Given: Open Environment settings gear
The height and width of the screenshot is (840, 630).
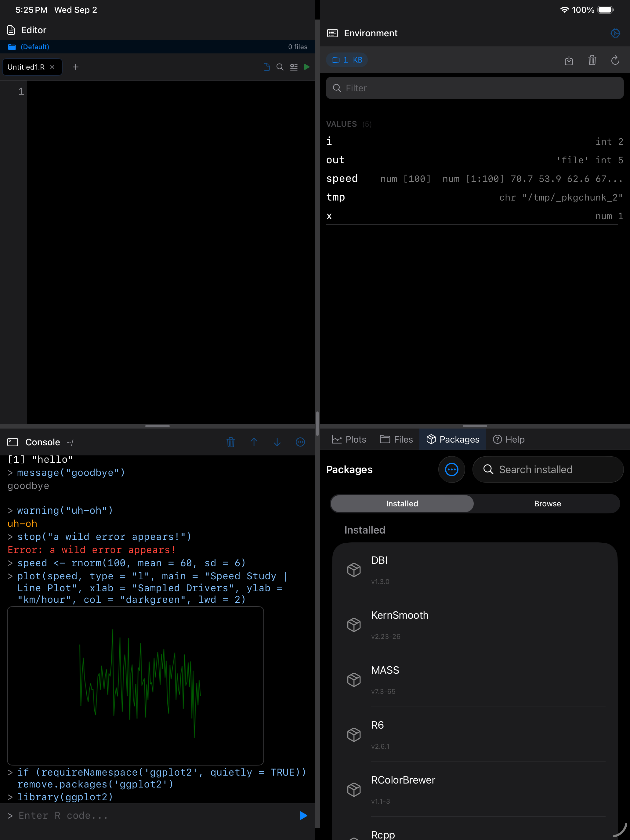Looking at the screenshot, I should pos(615,33).
